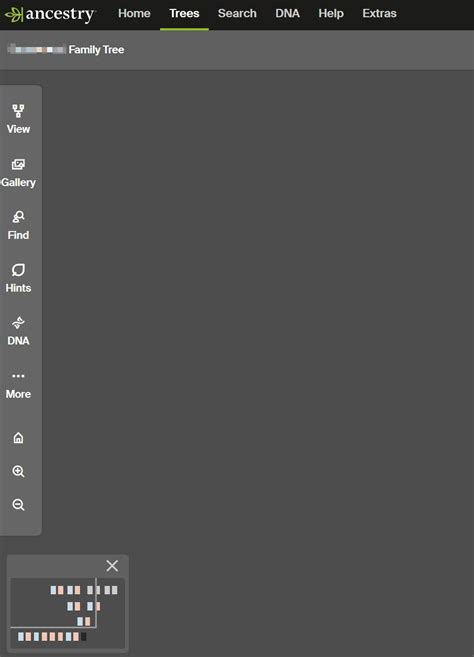Click bottom row of mini-map people
This screenshot has width=474, height=657.
coord(52,637)
